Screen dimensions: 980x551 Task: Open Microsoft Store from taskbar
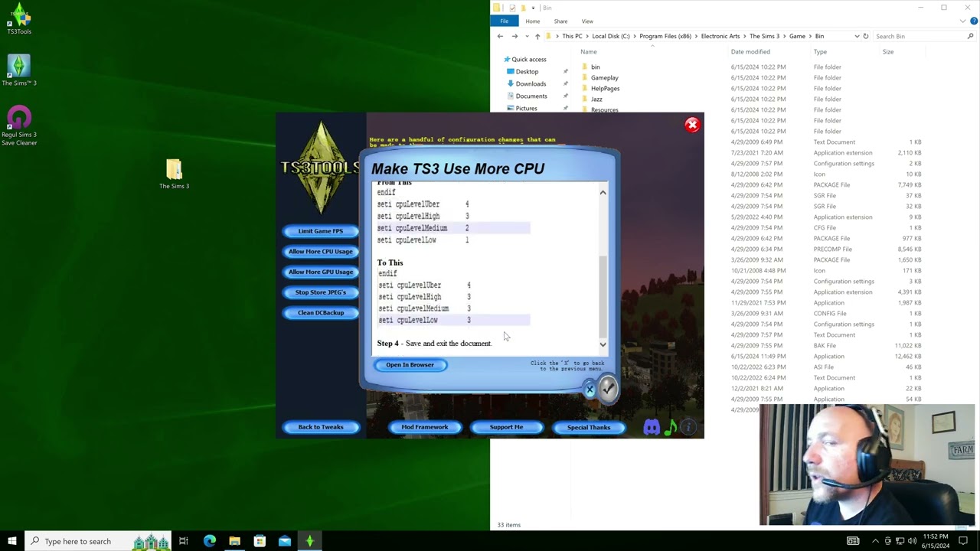coord(260,541)
